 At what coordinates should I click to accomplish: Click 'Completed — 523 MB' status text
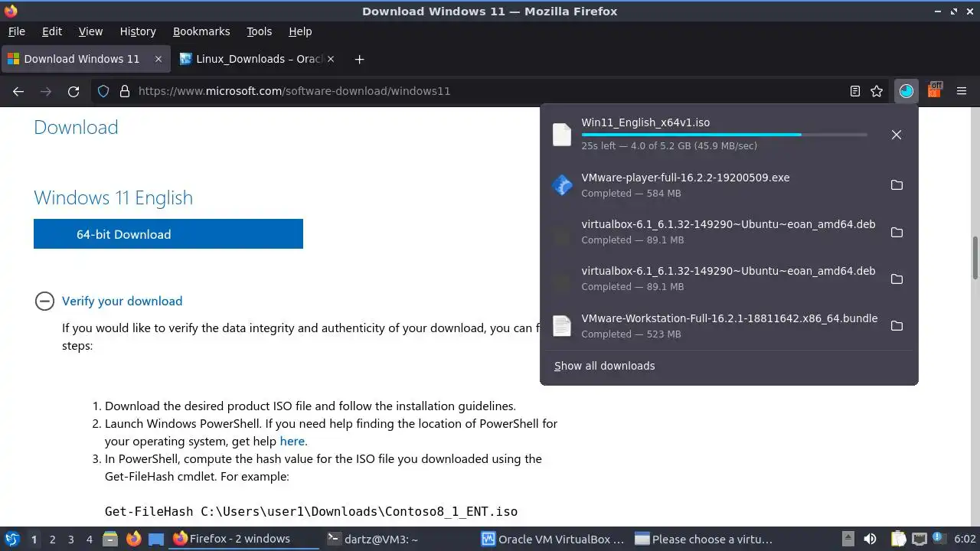[631, 334]
